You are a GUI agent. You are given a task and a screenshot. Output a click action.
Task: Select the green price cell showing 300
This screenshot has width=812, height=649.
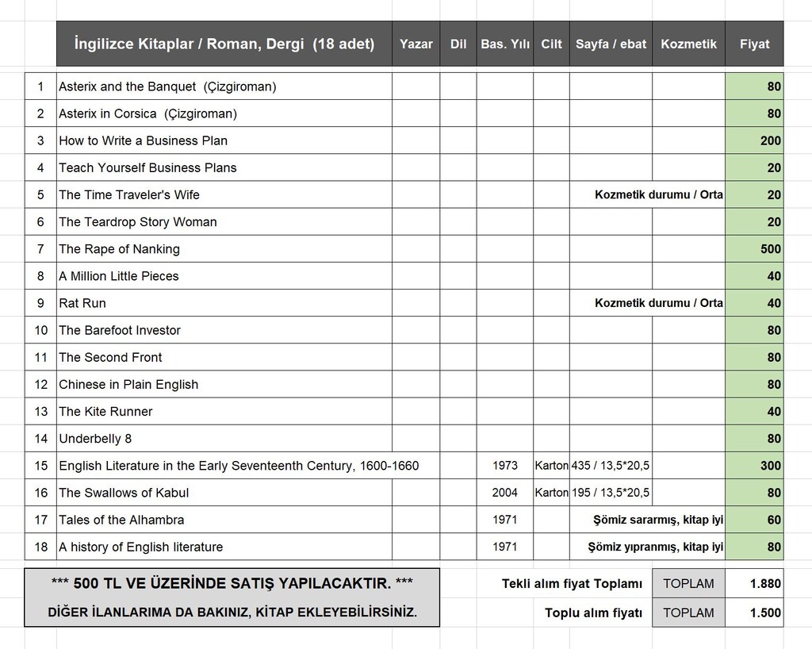pos(754,465)
